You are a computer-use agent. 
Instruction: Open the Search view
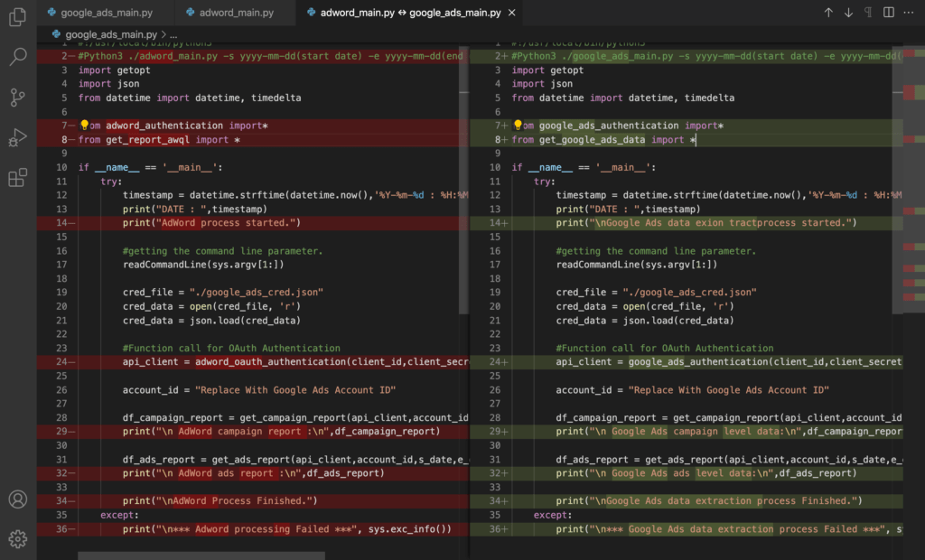[x=17, y=56]
